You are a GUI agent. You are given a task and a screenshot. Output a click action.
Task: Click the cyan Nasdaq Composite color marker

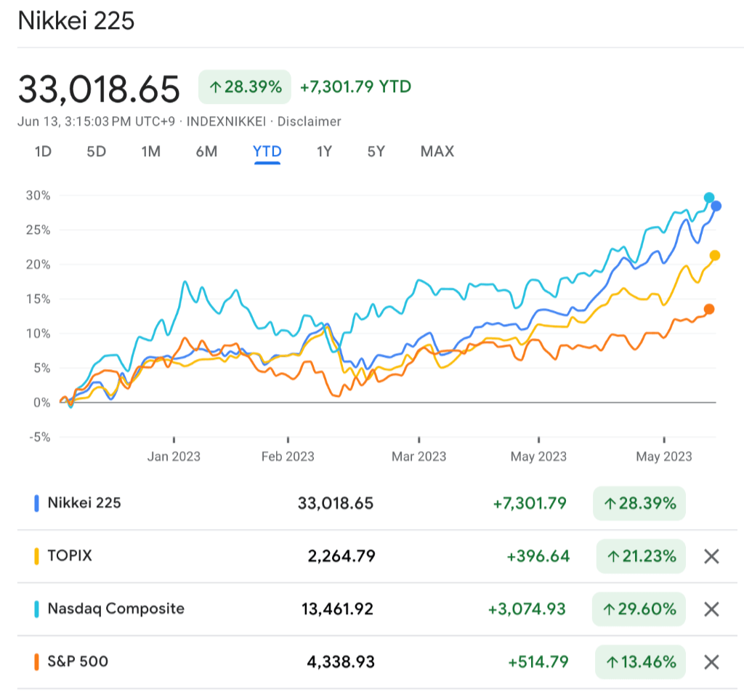point(36,609)
